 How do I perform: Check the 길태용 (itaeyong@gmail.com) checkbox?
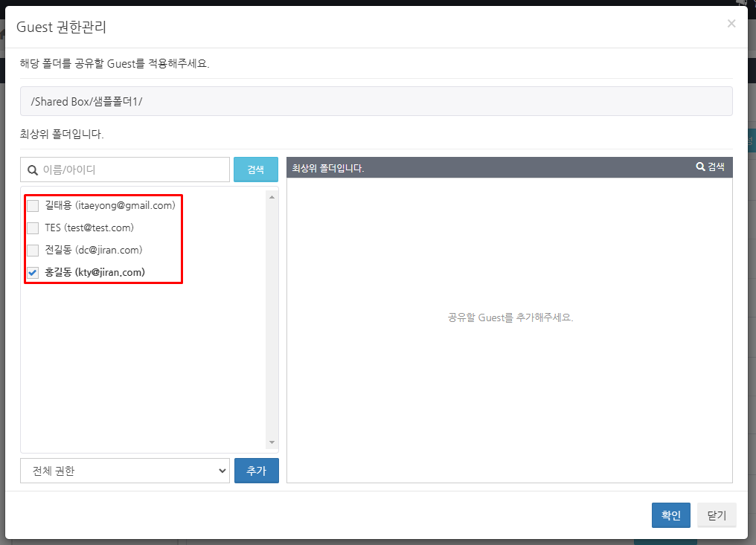tap(33, 206)
